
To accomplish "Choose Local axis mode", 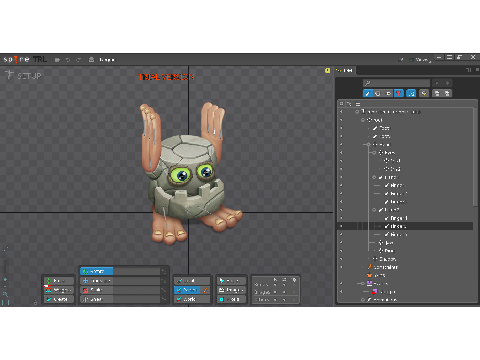I will click(x=192, y=281).
